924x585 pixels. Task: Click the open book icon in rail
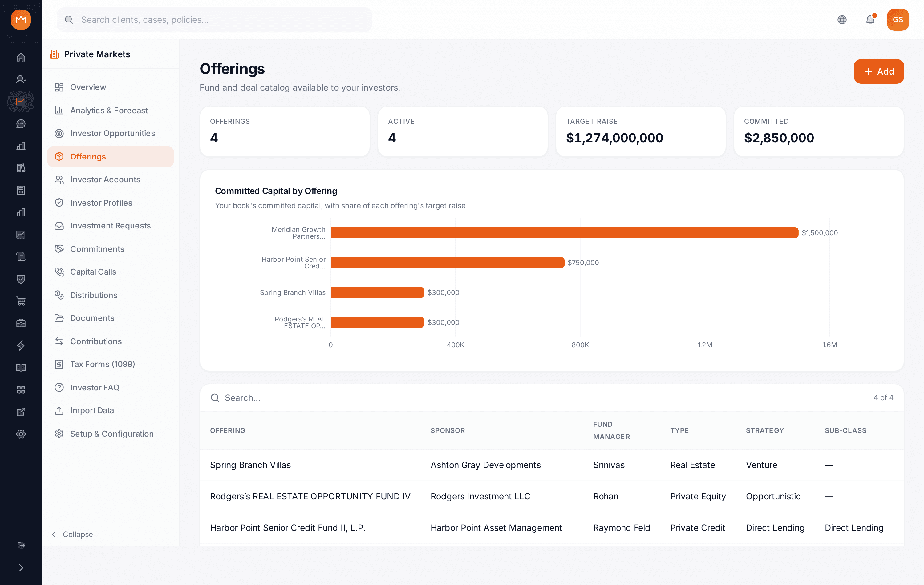[x=21, y=368]
